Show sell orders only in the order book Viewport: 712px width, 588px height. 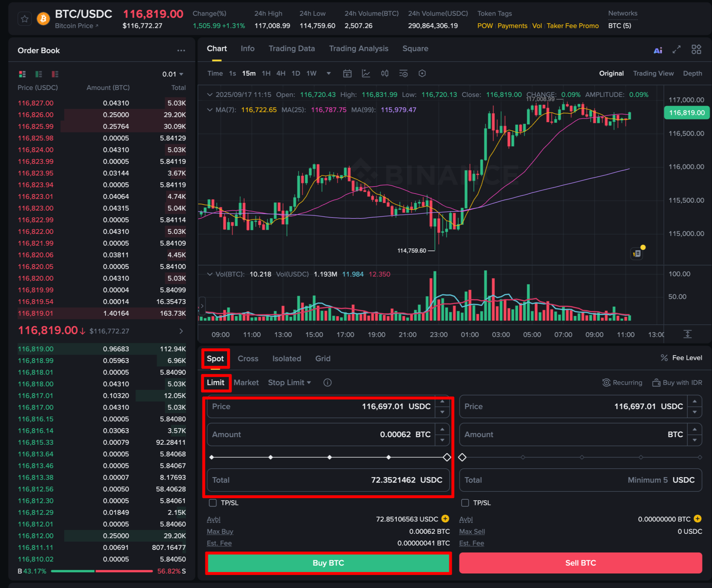click(55, 74)
